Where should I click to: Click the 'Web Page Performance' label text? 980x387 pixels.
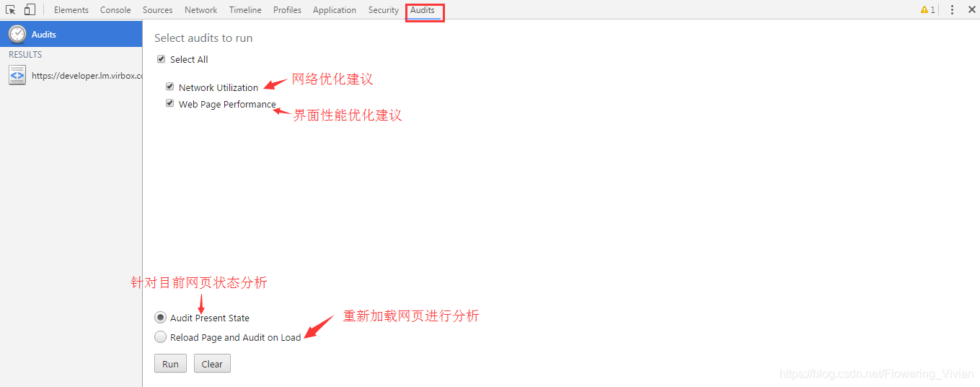coord(227,104)
